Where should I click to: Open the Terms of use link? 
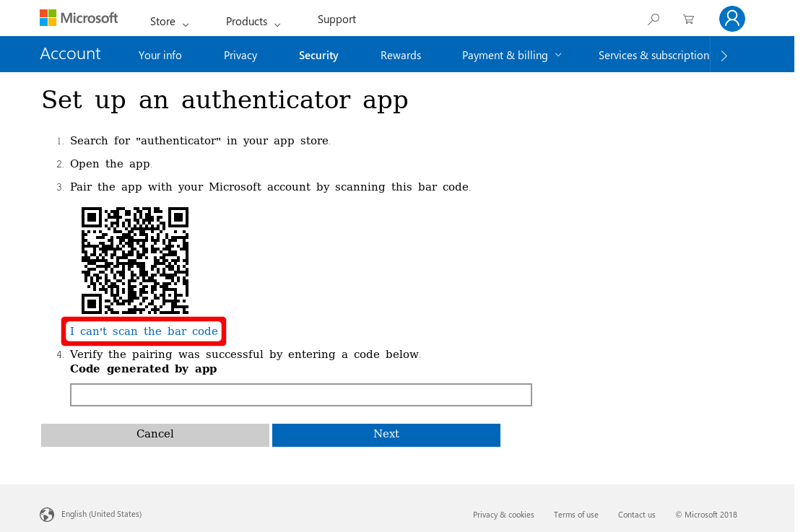tap(576, 515)
